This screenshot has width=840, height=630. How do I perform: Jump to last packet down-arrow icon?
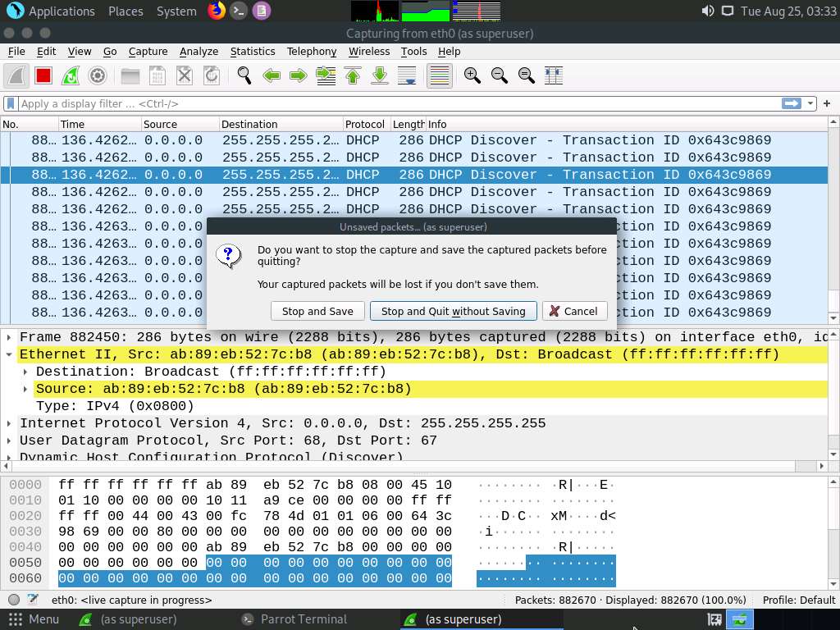click(380, 75)
